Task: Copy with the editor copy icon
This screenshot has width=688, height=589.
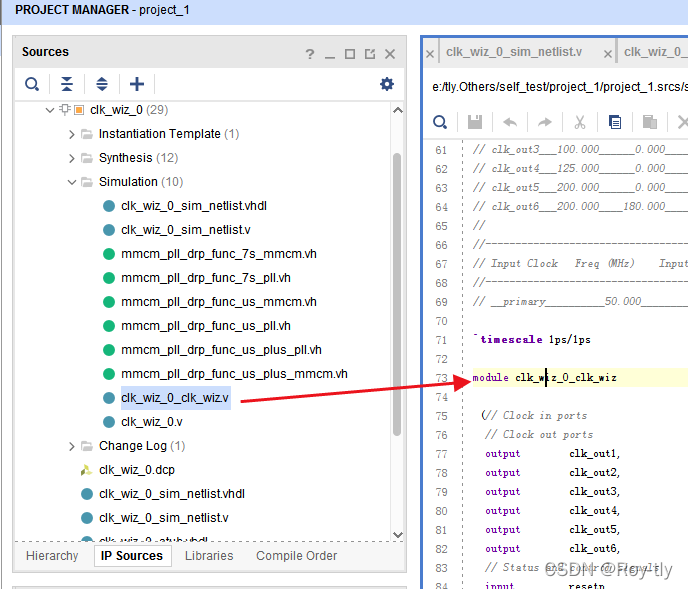Action: (x=615, y=122)
